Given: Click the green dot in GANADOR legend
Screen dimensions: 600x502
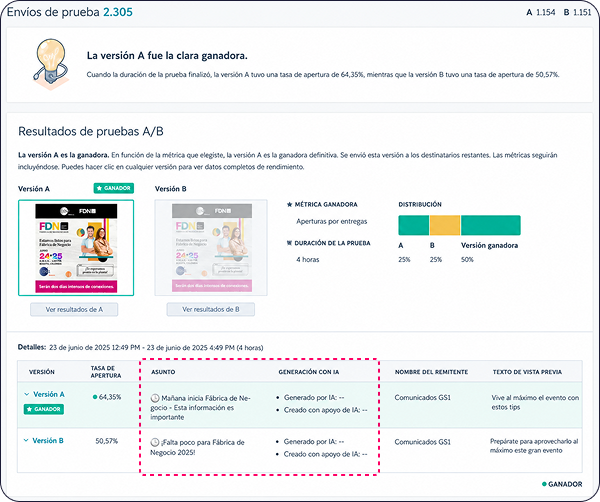Looking at the screenshot, I should (544, 484).
